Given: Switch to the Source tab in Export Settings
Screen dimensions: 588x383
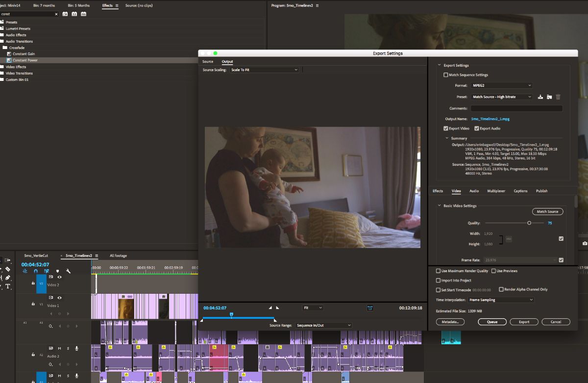Looking at the screenshot, I should [x=208, y=62].
